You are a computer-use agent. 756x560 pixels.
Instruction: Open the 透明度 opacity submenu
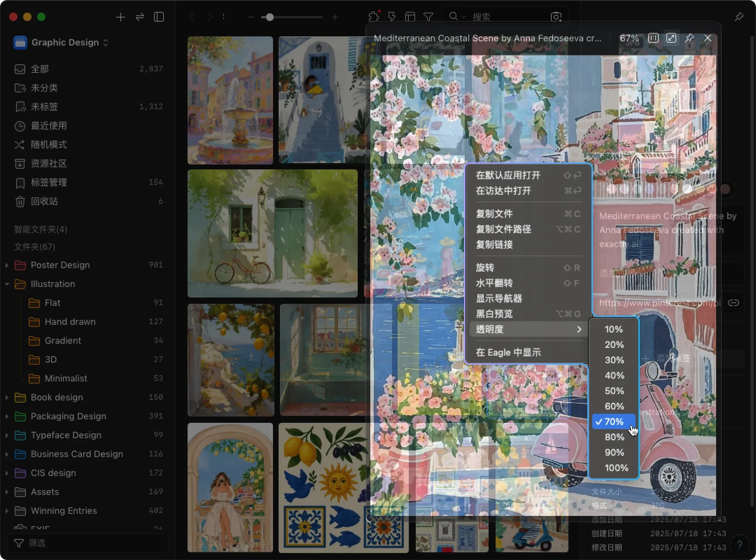pos(529,329)
